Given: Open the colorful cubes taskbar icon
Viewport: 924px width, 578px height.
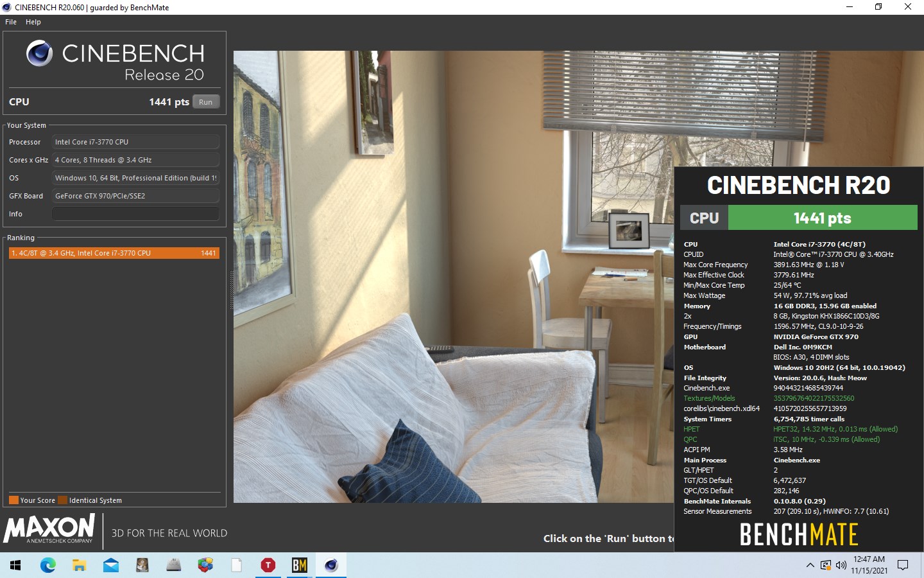Looking at the screenshot, I should click(205, 565).
